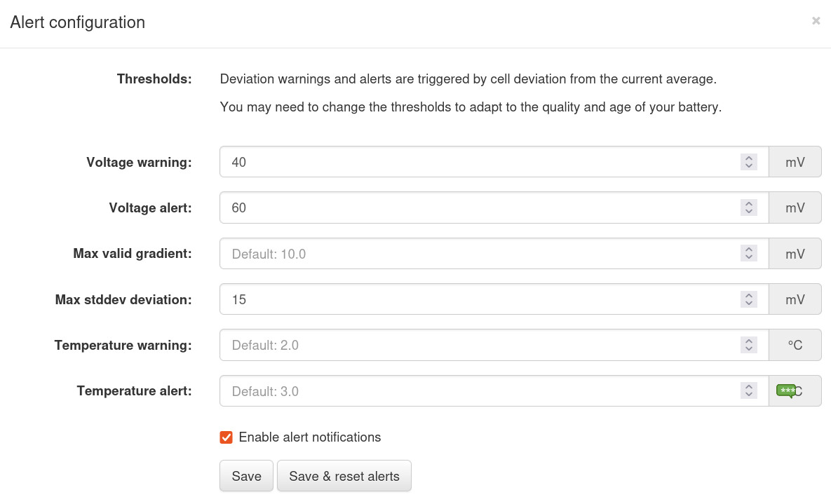Viewport: 831px width, 504px height.
Task: Click the Save button
Action: pyautogui.click(x=246, y=476)
